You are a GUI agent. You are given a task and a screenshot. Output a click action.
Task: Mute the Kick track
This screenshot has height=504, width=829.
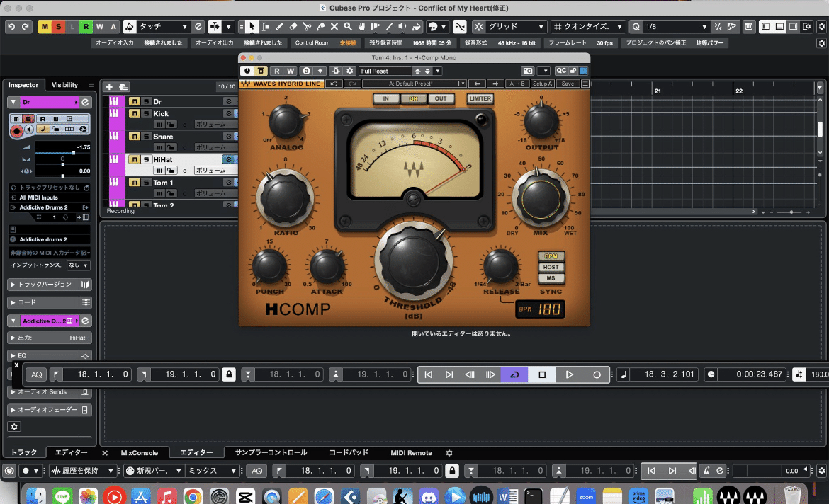pyautogui.click(x=135, y=113)
